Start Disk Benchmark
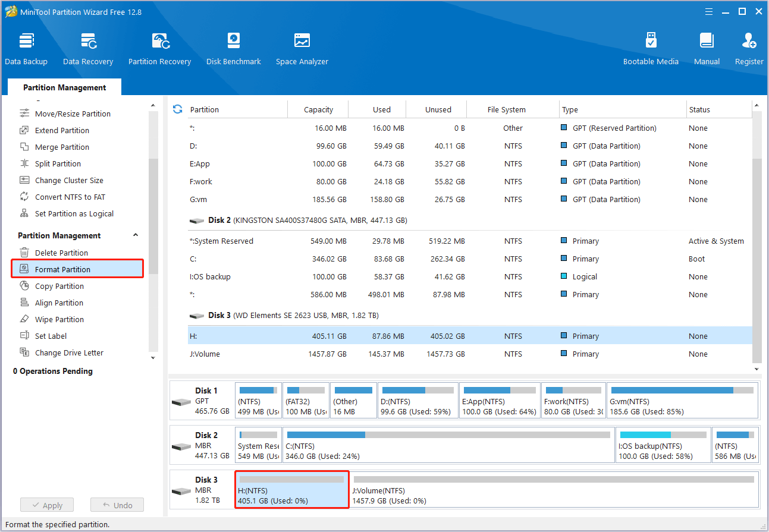This screenshot has height=532, width=769. (234, 49)
